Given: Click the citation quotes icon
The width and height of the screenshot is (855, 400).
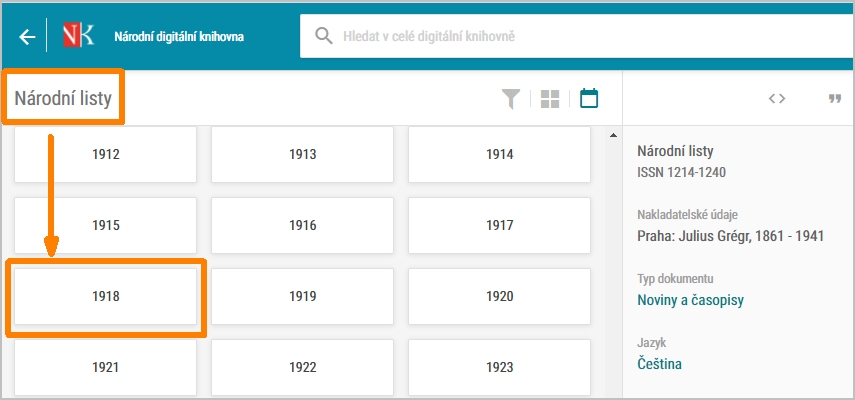Looking at the screenshot, I should (x=835, y=99).
